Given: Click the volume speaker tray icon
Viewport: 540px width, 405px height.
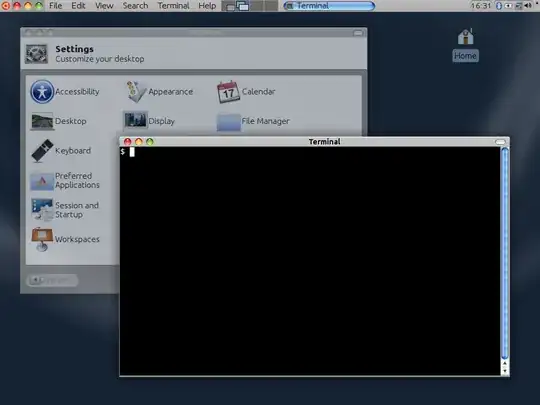Looking at the screenshot, I should [x=528, y=6].
